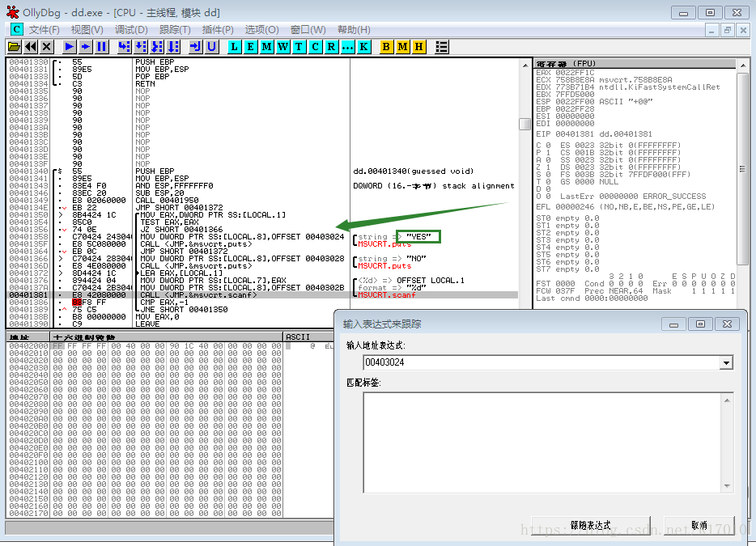Image resolution: width=756 pixels, height=546 pixels.
Task: Click the U execute till user code icon
Action: [211, 47]
